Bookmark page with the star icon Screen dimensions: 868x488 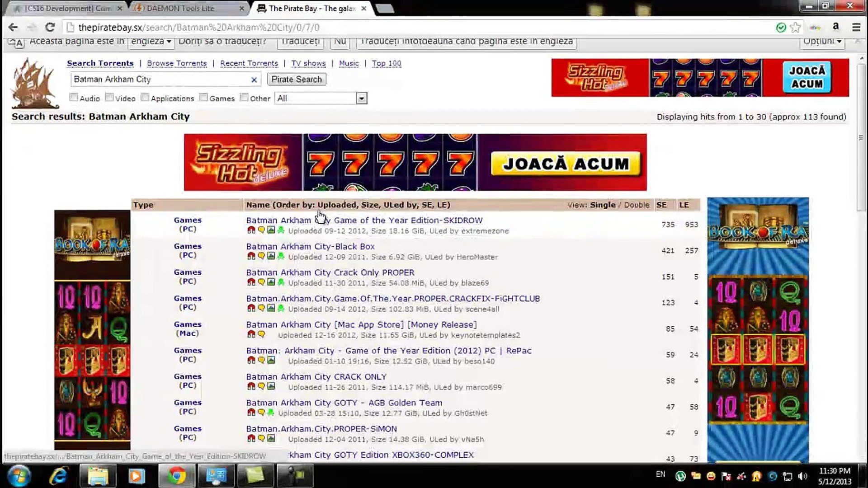(796, 28)
